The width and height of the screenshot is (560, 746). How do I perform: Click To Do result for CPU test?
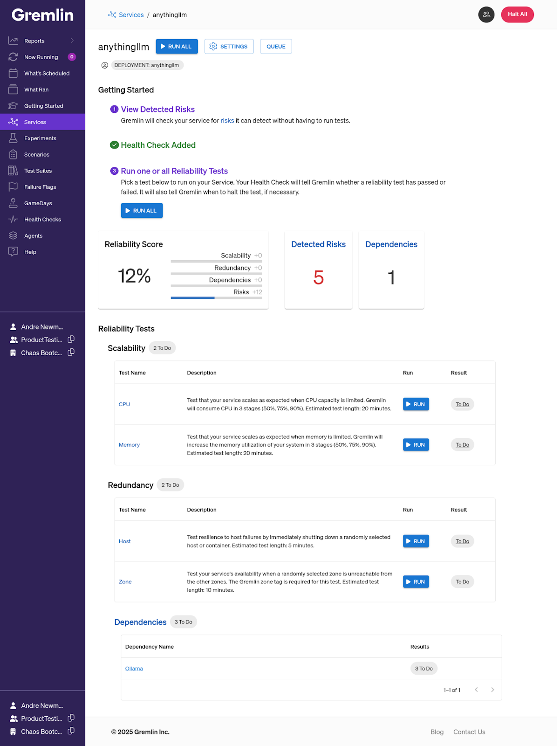point(462,404)
